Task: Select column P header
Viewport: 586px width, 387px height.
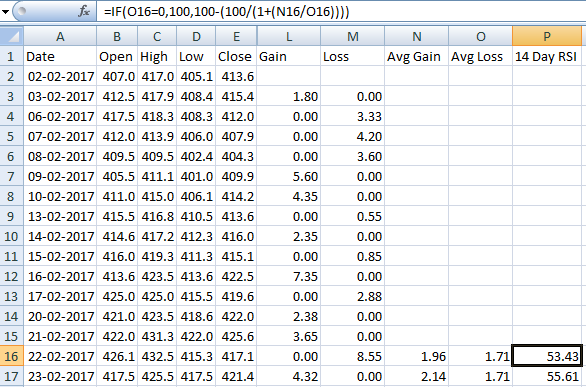Action: [547, 36]
